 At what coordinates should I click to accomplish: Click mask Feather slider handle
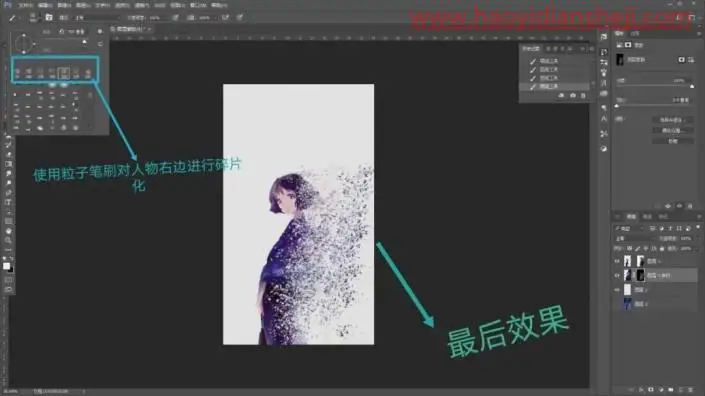(x=617, y=106)
